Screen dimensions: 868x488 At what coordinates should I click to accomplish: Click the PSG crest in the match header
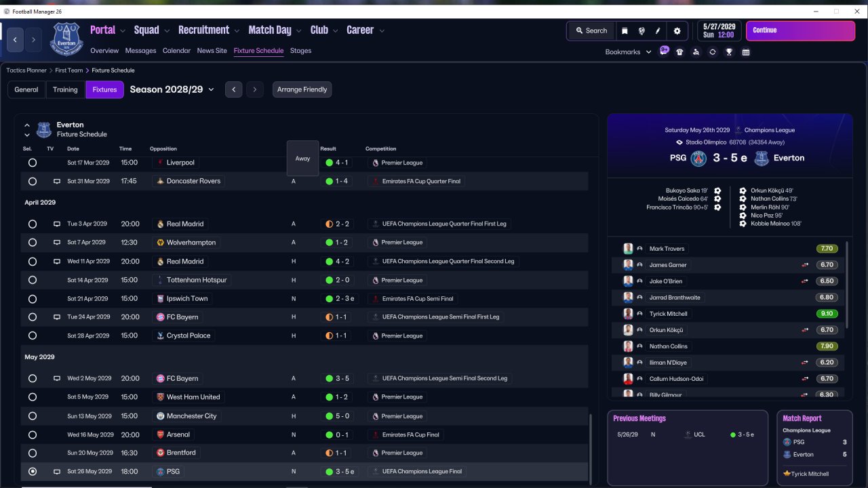tap(698, 159)
